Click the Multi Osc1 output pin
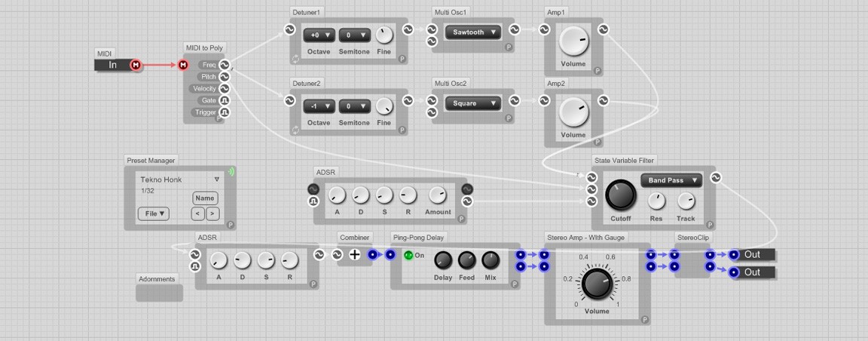 click(x=514, y=29)
